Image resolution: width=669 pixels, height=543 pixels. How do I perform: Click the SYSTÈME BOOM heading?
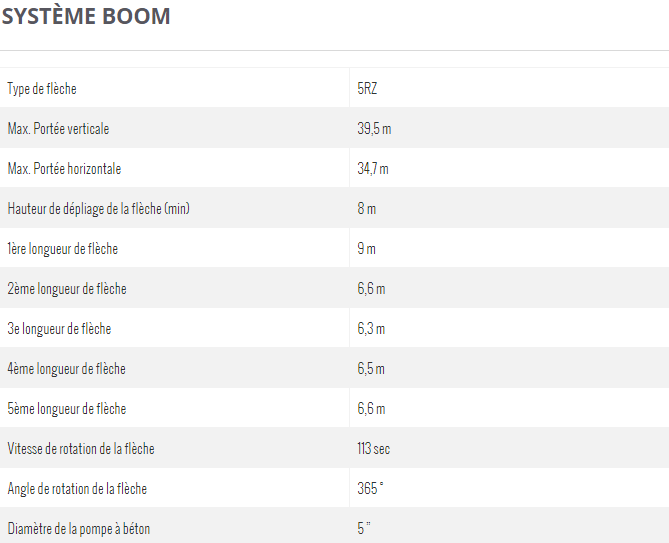point(86,17)
